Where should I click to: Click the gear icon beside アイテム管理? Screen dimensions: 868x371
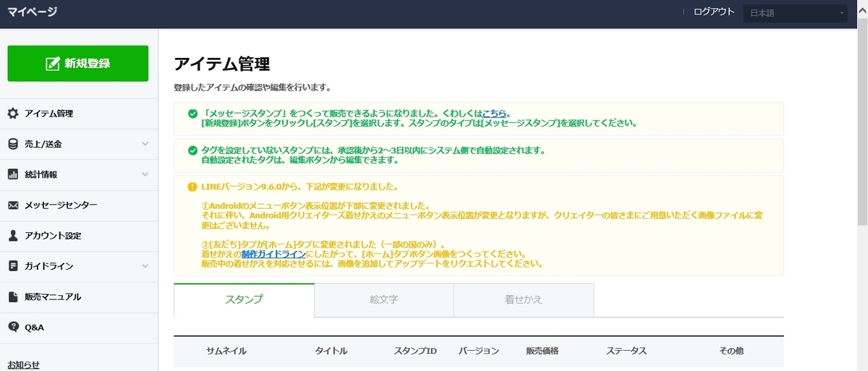click(13, 114)
